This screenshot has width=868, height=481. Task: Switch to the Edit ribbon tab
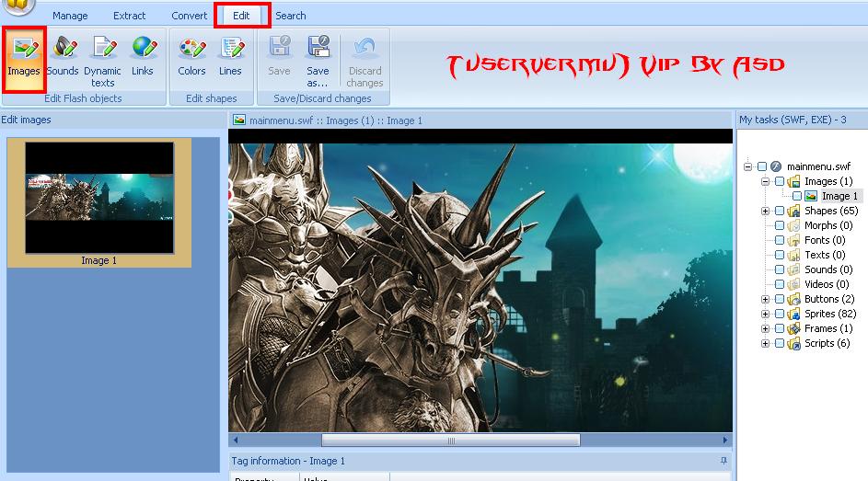[x=241, y=16]
